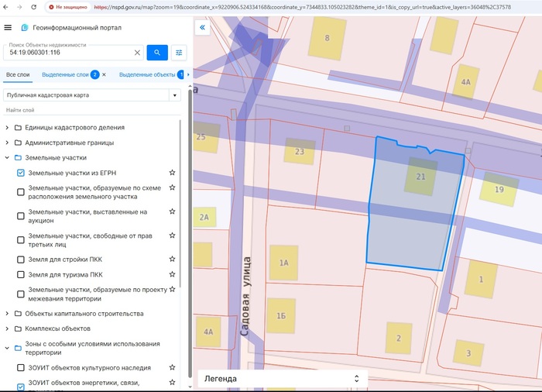Viewport: 542px width, 392px height.
Task: Select building 23 on the map
Action: (x=300, y=151)
